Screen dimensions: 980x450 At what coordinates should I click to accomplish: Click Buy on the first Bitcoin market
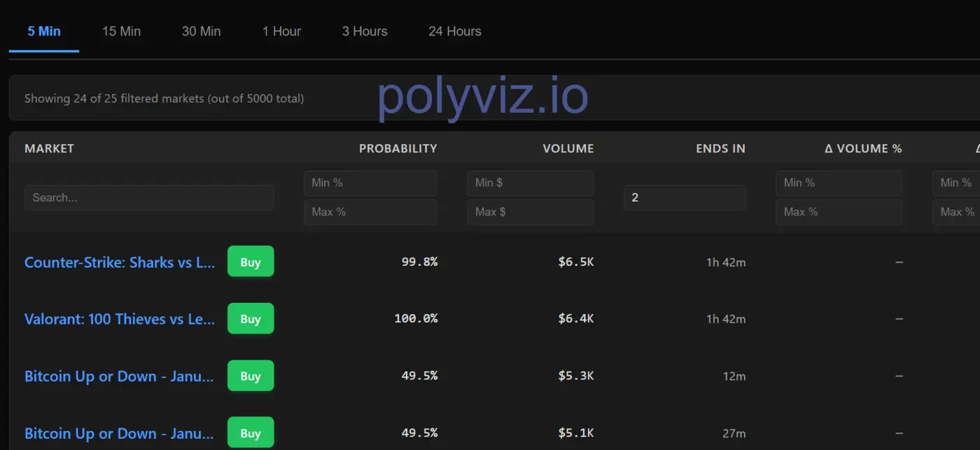pos(250,376)
